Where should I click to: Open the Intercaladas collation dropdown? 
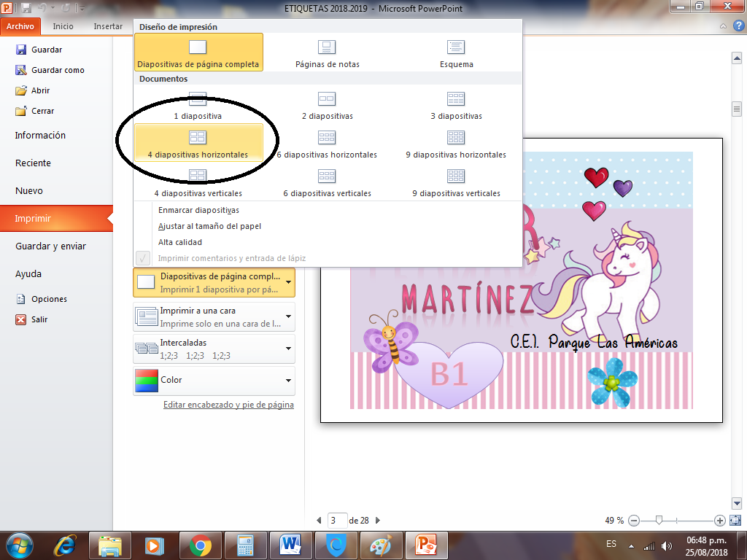(x=214, y=349)
